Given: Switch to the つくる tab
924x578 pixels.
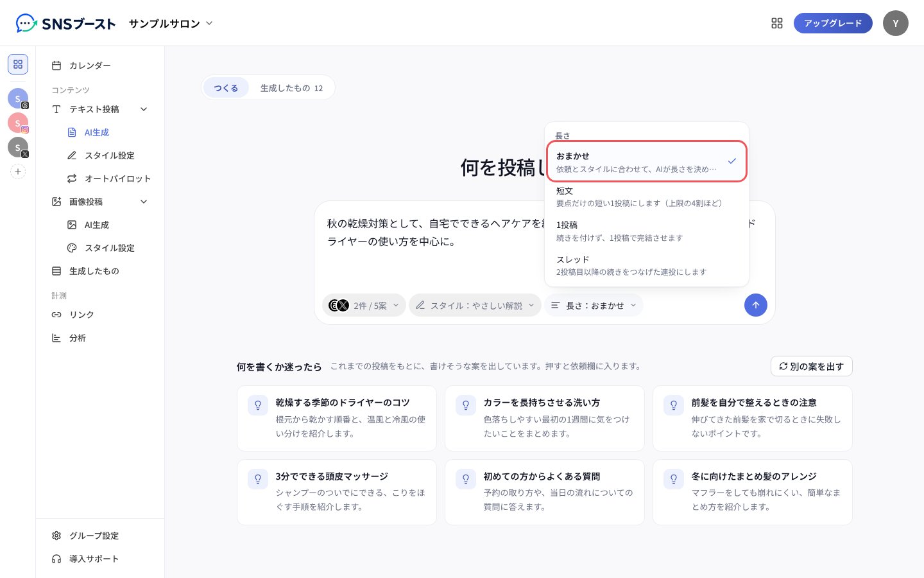Looking at the screenshot, I should tap(226, 88).
